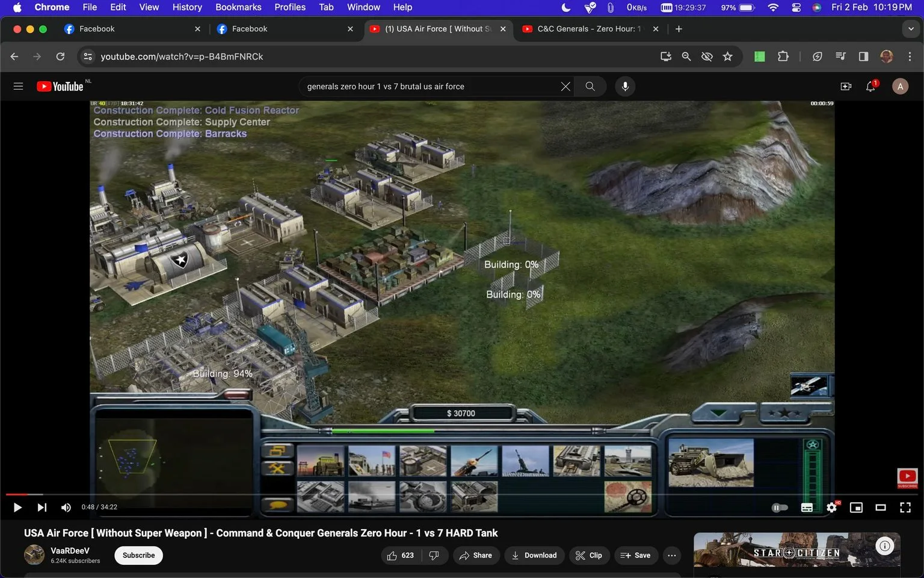Switch to C&C Generals - Zero Hour tab

590,29
